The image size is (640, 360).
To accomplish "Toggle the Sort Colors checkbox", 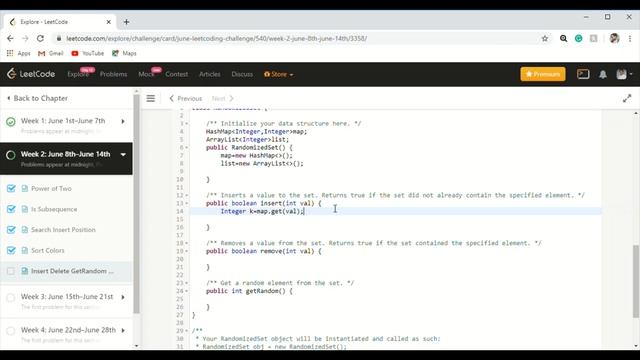I will [11, 250].
